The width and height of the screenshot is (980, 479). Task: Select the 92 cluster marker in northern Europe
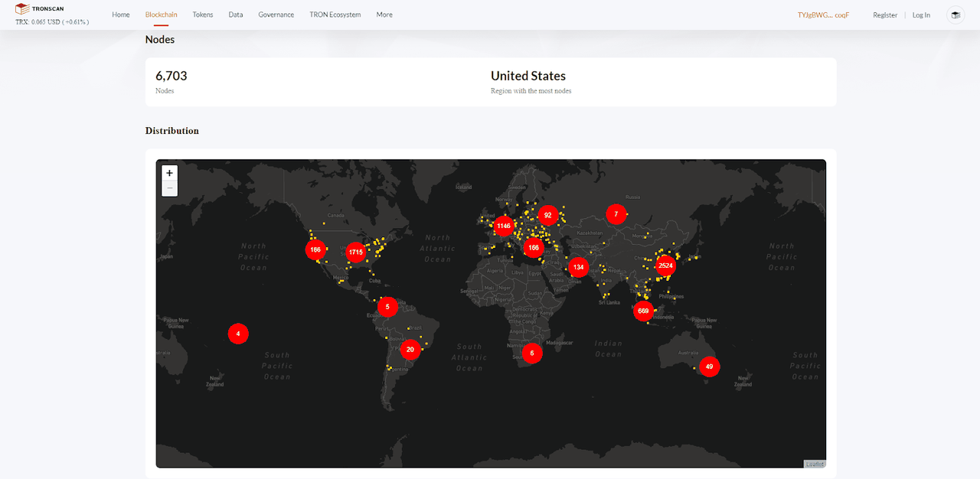pyautogui.click(x=547, y=215)
